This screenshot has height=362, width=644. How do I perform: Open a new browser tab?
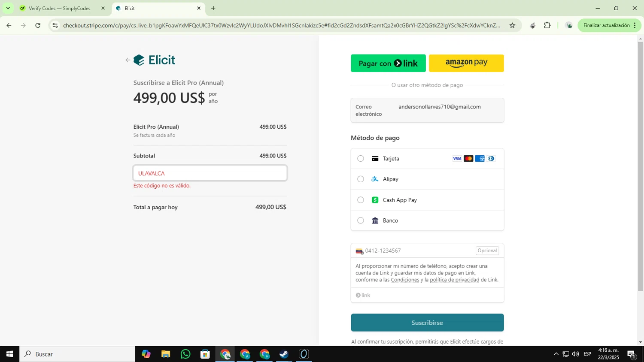point(213,8)
